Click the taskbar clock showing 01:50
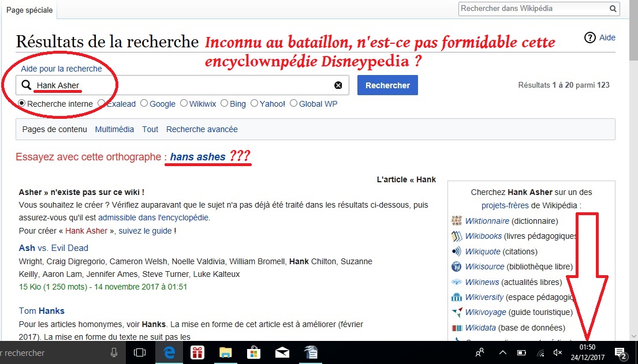638x364 pixels. click(x=587, y=352)
